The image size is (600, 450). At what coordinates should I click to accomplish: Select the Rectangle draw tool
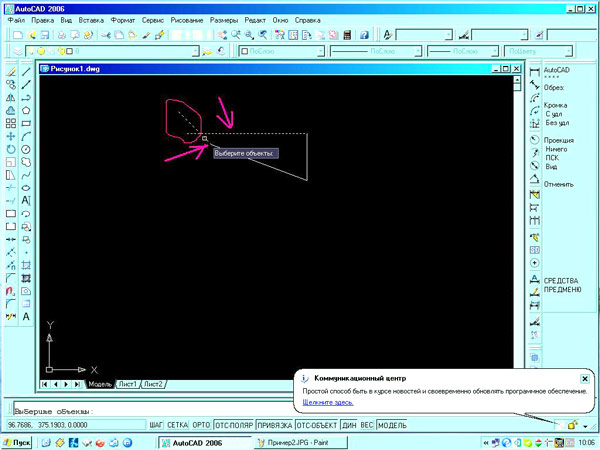pyautogui.click(x=26, y=123)
